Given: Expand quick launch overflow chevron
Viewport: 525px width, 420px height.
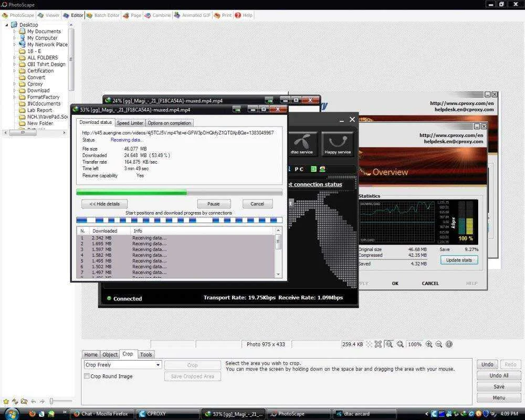Looking at the screenshot, I should coord(64,412).
